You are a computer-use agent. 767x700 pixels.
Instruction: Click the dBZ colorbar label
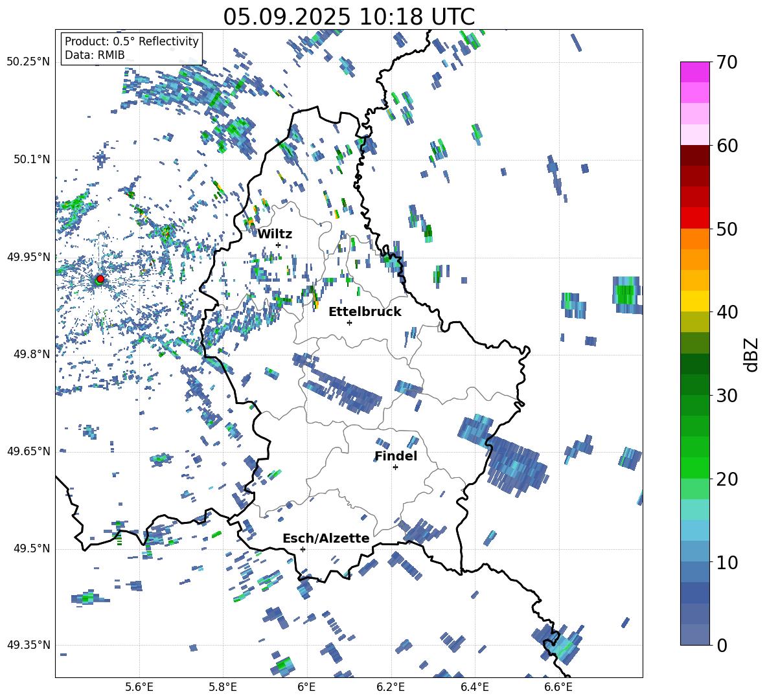click(x=752, y=354)
